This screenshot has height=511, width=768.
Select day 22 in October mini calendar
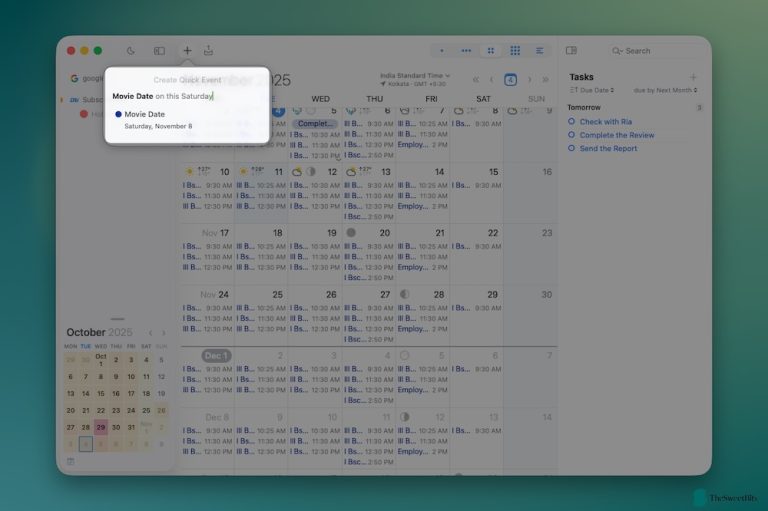(x=100, y=411)
